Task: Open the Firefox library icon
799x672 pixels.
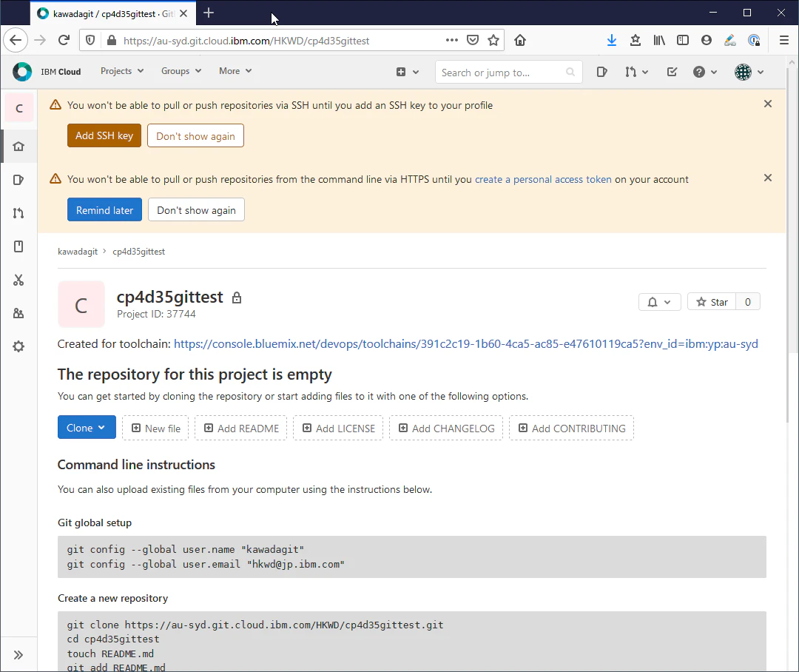Action: point(659,40)
